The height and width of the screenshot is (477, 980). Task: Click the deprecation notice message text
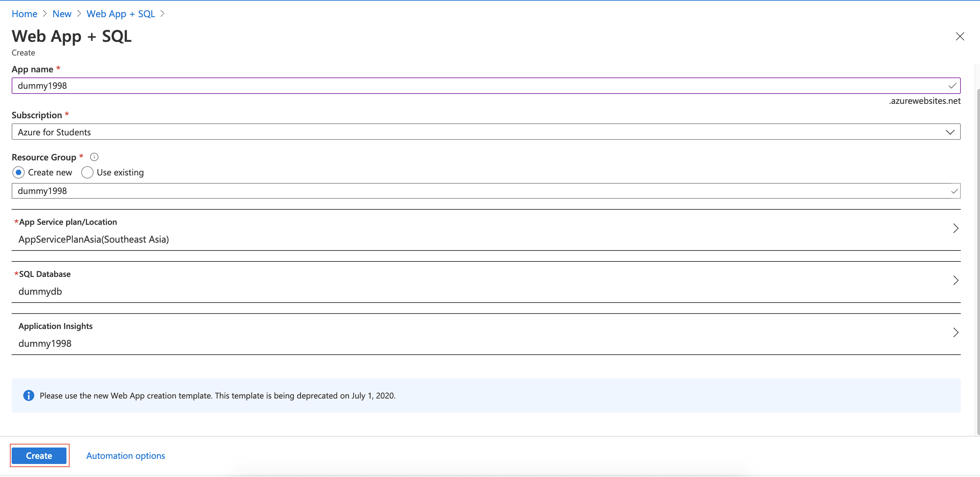tap(218, 395)
